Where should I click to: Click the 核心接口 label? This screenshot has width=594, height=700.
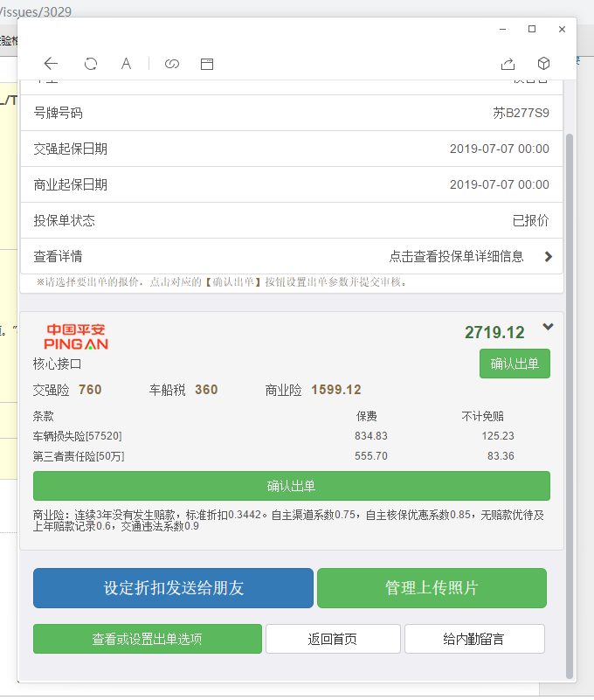click(x=57, y=364)
